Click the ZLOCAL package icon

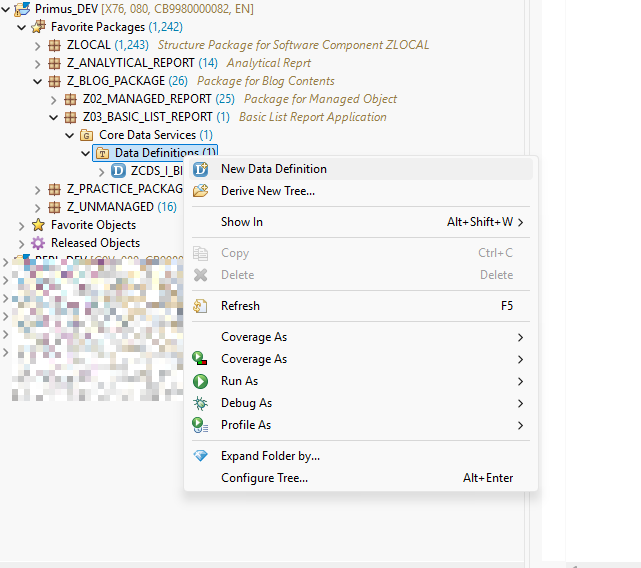click(54, 45)
